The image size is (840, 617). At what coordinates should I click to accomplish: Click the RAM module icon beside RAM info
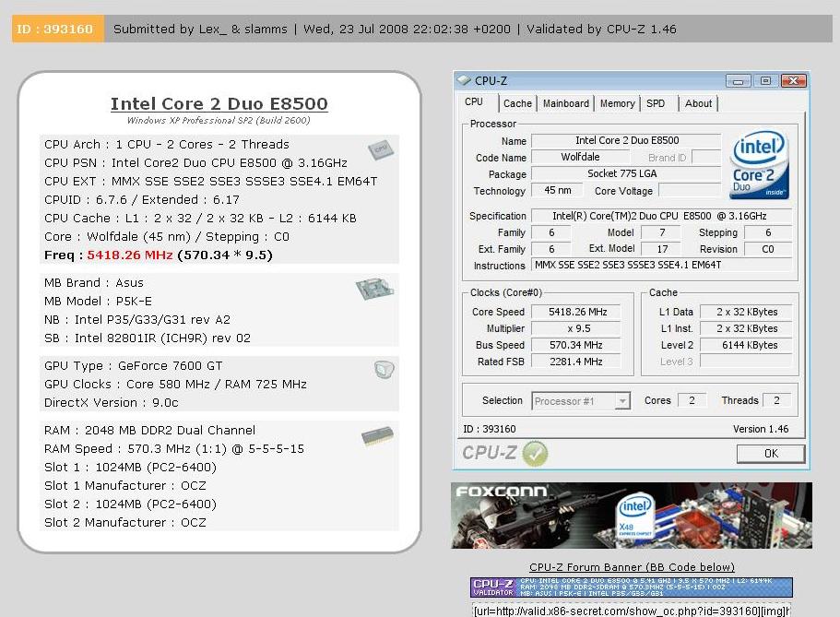pos(378,436)
